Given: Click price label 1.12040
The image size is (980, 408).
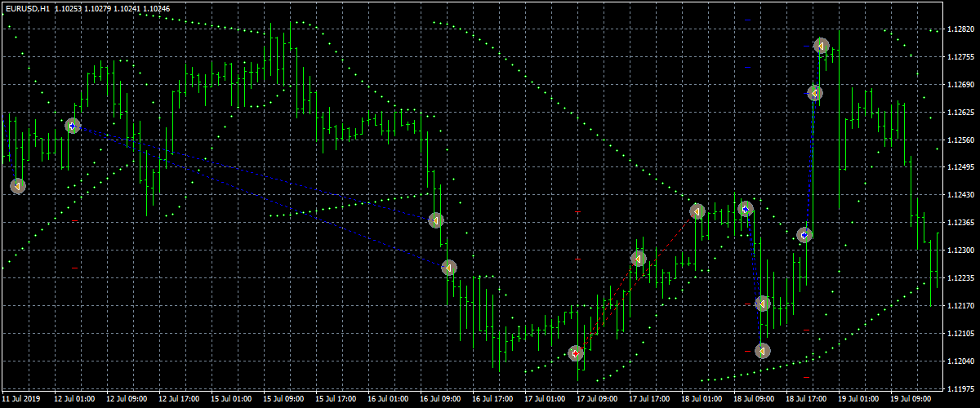Looking at the screenshot, I should (960, 361).
